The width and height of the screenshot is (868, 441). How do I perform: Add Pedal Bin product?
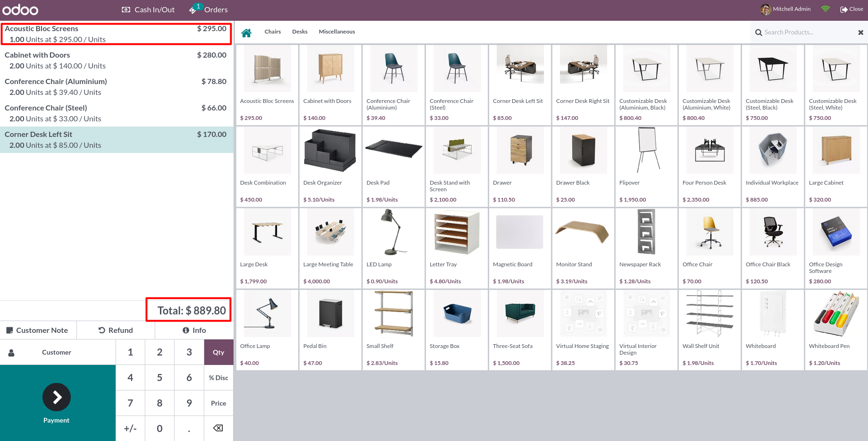[x=331, y=330]
